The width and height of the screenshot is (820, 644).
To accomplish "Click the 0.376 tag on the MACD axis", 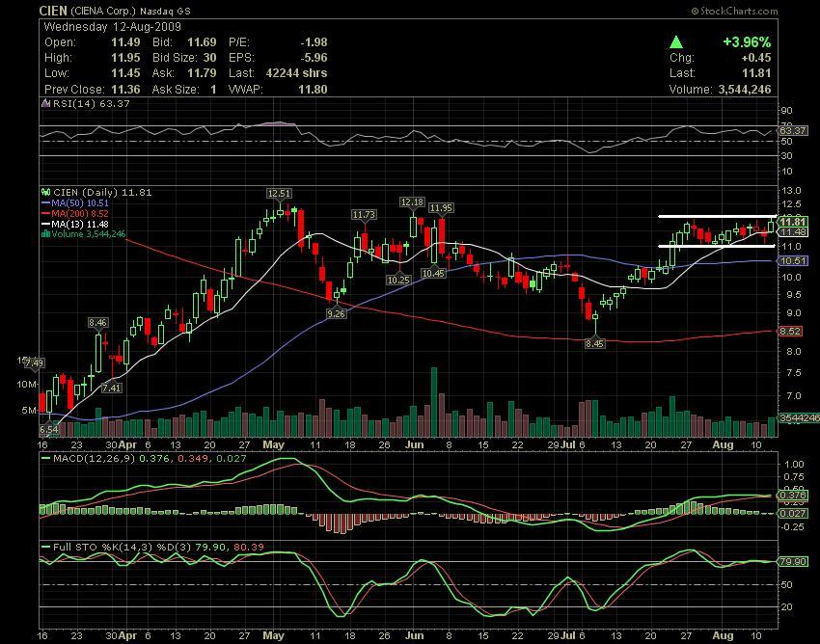I will (x=793, y=495).
